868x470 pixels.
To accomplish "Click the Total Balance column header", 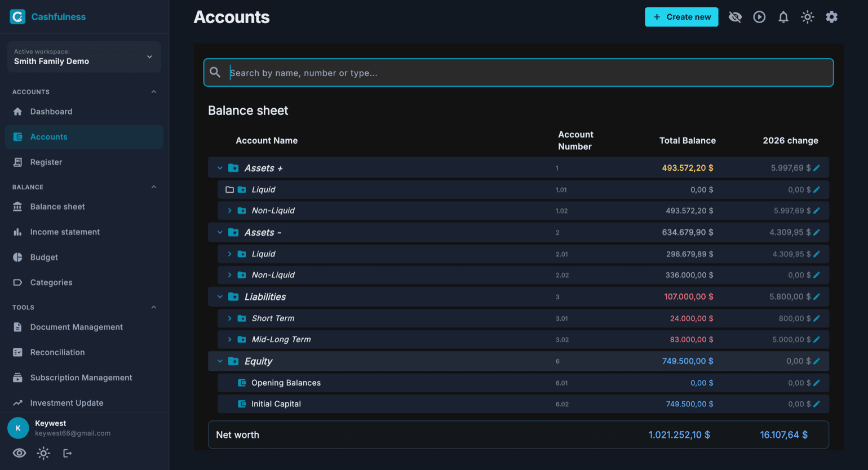I will [688, 141].
